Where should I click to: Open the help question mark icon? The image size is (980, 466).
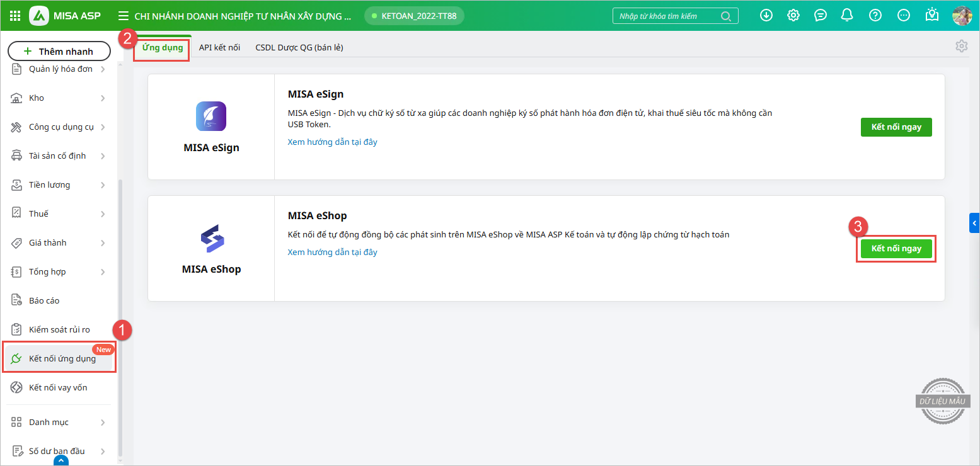(875, 16)
